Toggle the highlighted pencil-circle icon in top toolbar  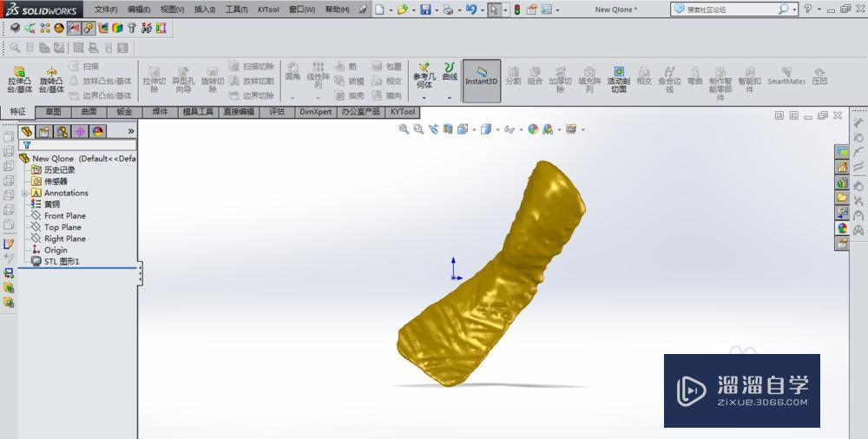89,28
